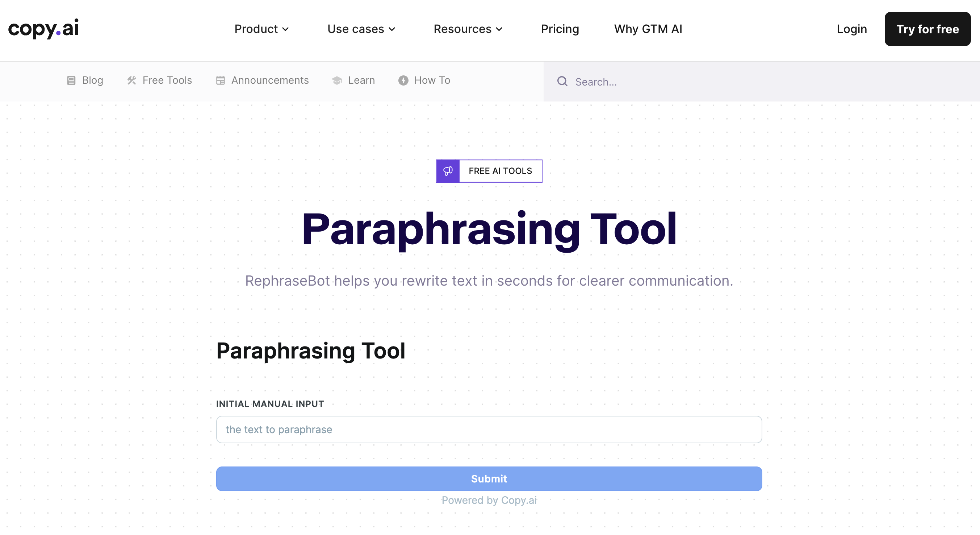The image size is (980, 535).
Task: Click the search magnifier icon
Action: pyautogui.click(x=562, y=82)
